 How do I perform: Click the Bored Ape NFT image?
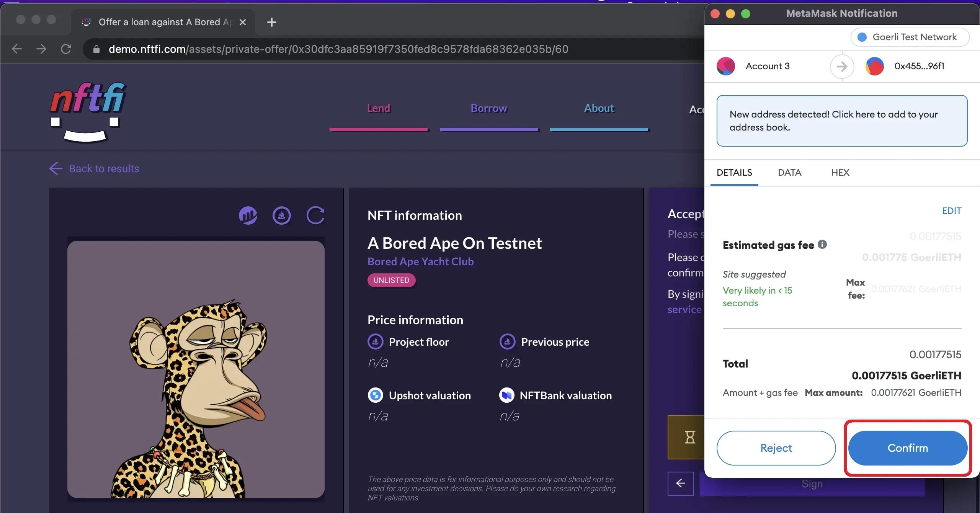pos(196,369)
